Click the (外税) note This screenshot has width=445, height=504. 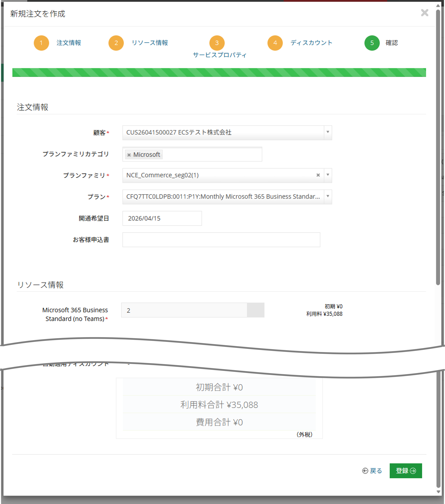click(x=304, y=434)
